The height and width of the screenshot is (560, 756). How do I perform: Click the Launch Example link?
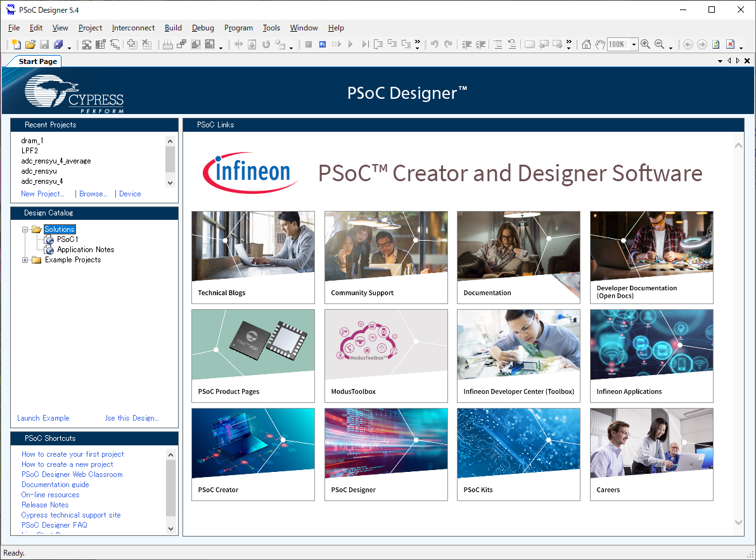[x=43, y=418]
